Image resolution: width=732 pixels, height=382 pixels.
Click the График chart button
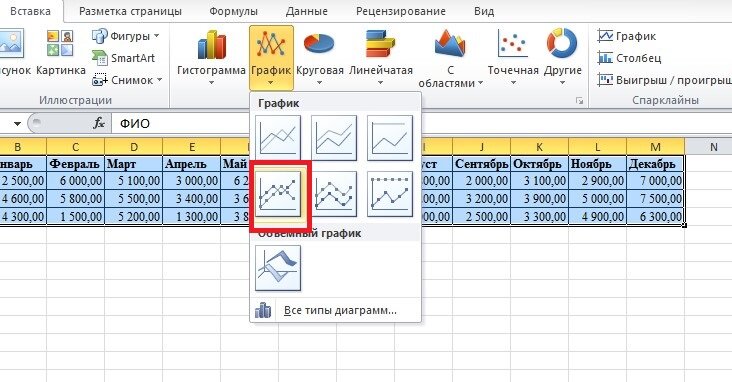pos(271,57)
